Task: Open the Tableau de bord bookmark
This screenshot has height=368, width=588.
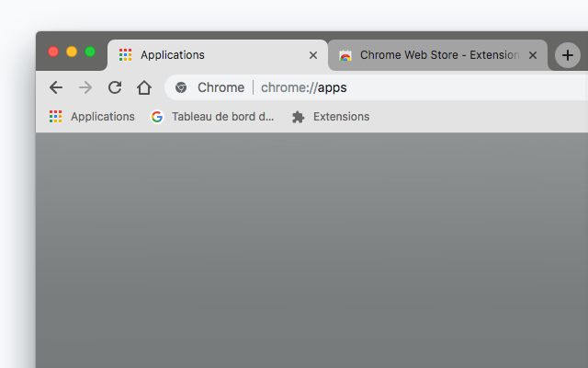Action: (x=212, y=117)
